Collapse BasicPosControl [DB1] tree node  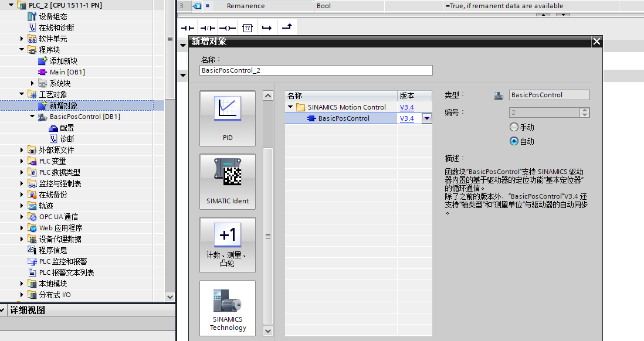click(x=32, y=116)
